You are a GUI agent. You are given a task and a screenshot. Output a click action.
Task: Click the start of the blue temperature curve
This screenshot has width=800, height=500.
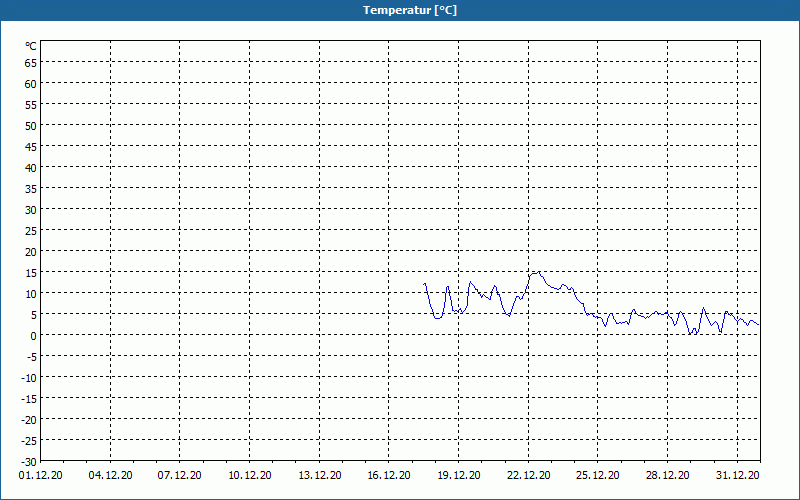[424, 284]
